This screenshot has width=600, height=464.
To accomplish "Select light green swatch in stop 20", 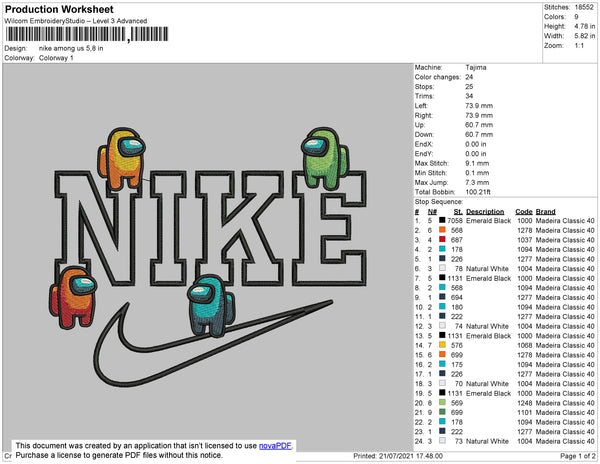I will 442,402.
